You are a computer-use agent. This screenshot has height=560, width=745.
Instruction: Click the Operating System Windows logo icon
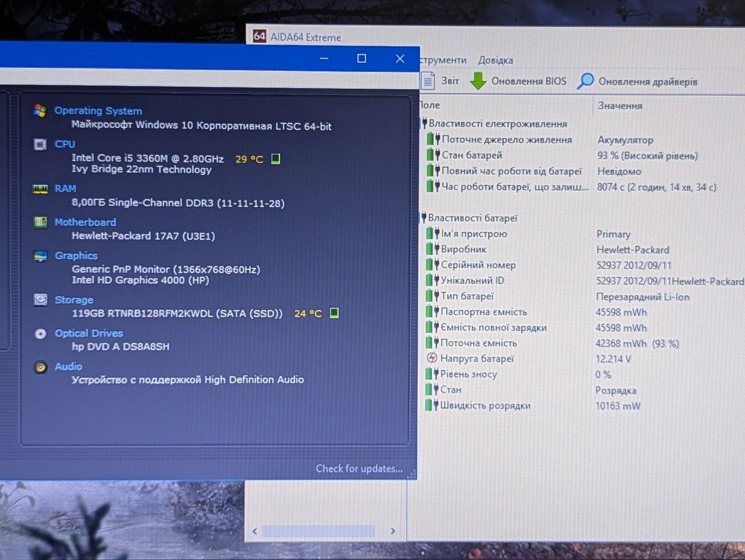[40, 110]
